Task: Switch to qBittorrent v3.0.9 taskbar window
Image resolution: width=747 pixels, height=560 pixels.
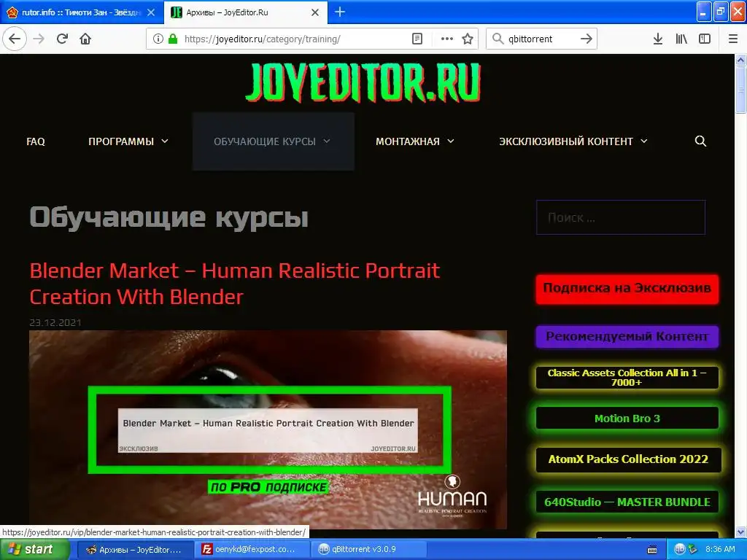Action: (368, 550)
